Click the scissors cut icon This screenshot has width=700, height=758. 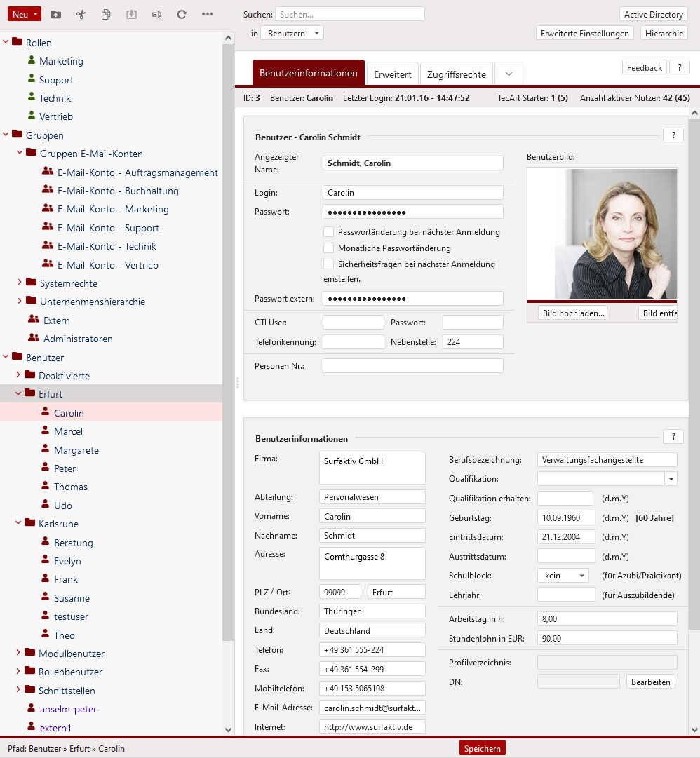[81, 14]
